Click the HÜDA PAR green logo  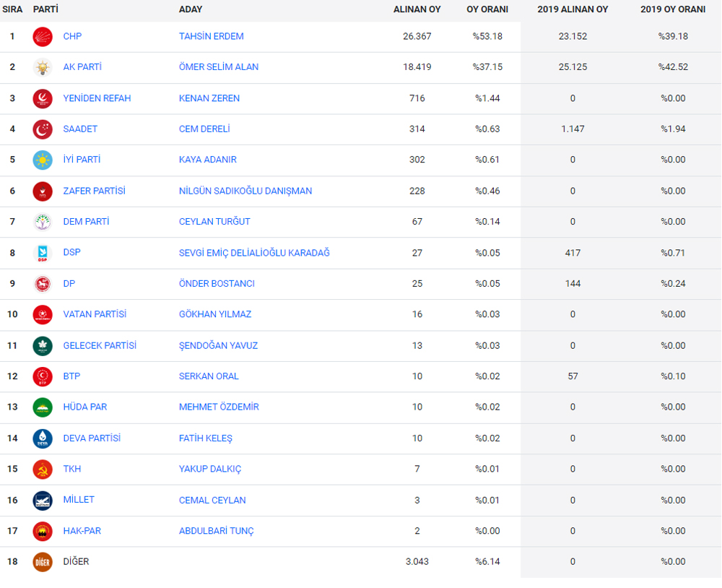(43, 408)
